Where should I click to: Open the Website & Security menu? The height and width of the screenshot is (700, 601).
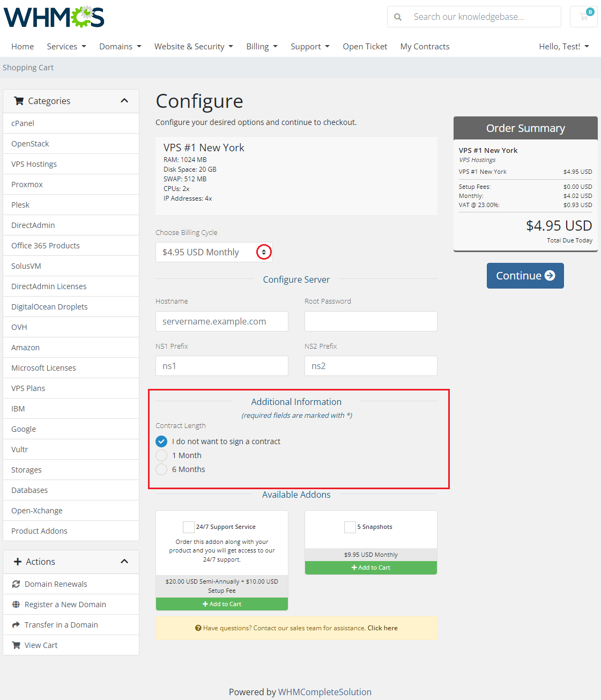point(194,47)
